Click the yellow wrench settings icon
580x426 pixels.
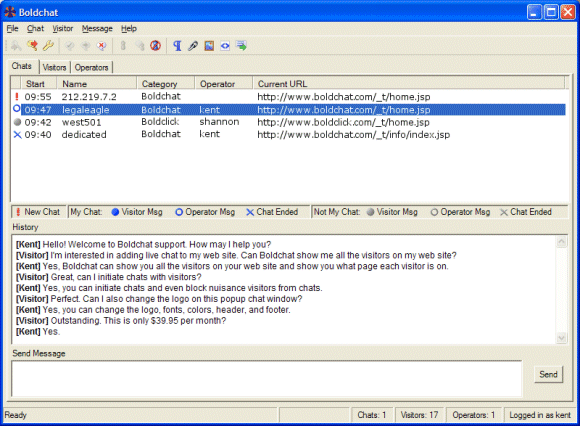coord(48,46)
